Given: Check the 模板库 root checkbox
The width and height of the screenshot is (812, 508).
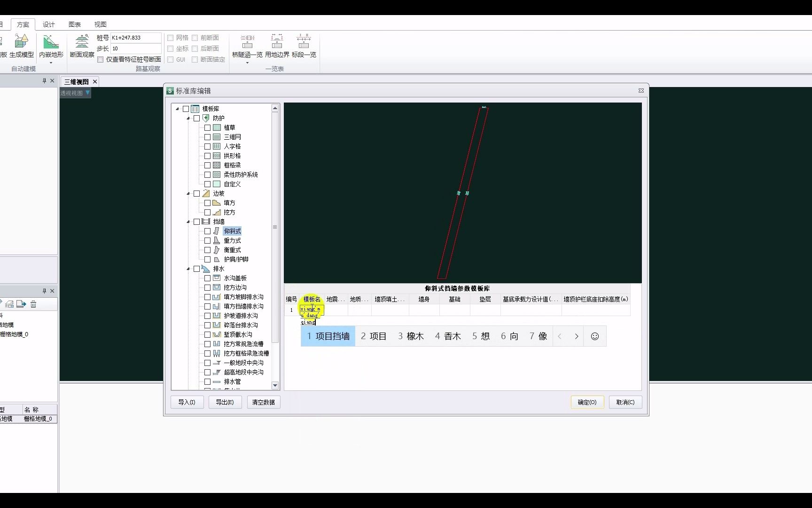Looking at the screenshot, I should click(x=186, y=109).
